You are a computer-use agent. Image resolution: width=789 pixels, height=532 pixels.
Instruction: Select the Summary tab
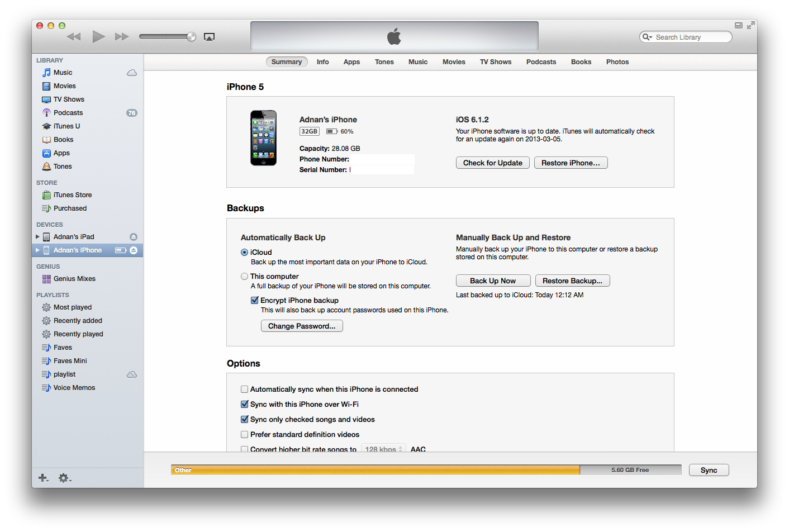click(287, 62)
